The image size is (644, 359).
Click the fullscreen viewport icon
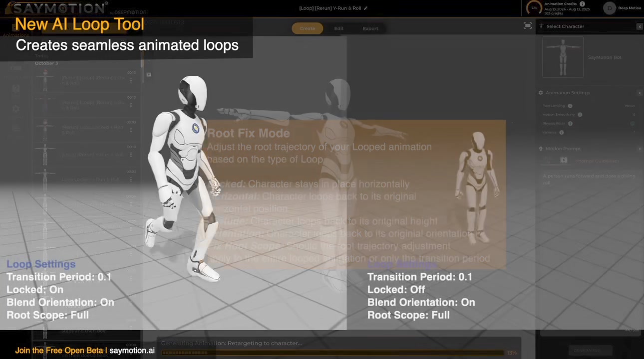528,26
